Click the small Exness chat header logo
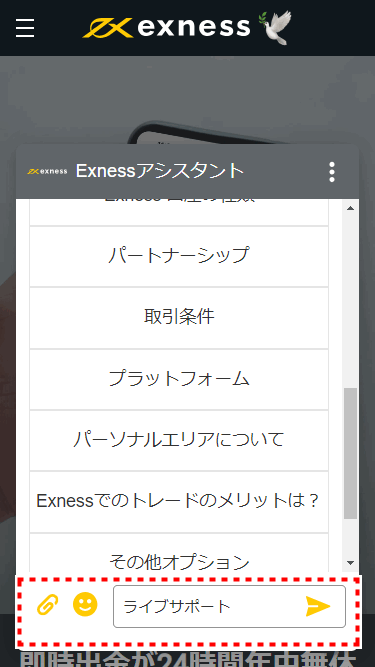 [47, 171]
